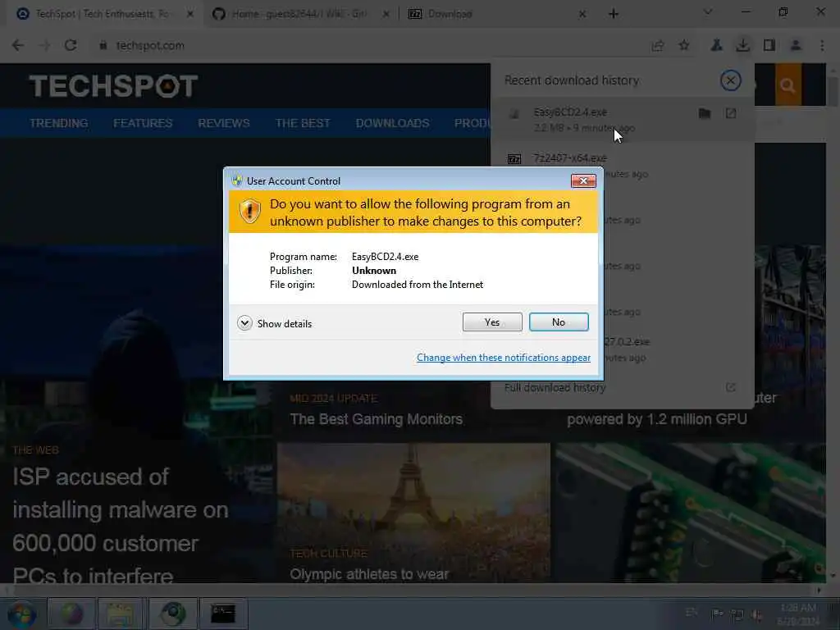
Task: Open full download history external icon
Action: pyautogui.click(x=731, y=387)
